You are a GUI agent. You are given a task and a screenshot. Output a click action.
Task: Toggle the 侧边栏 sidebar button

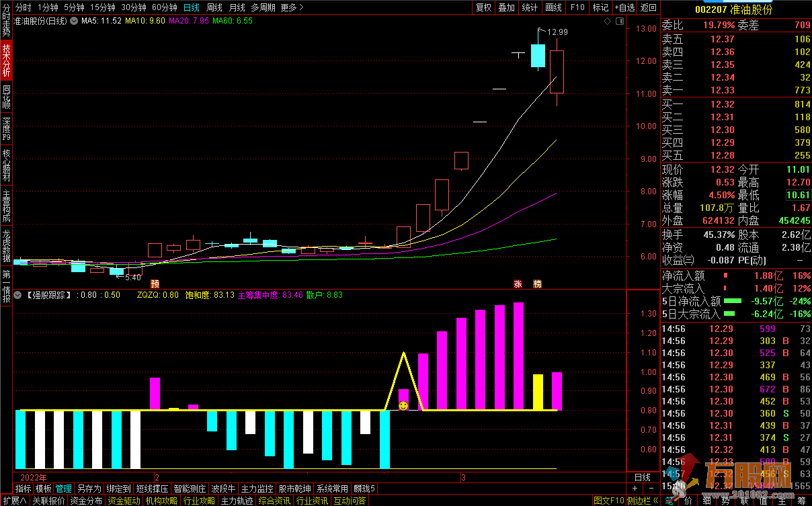coord(643,501)
